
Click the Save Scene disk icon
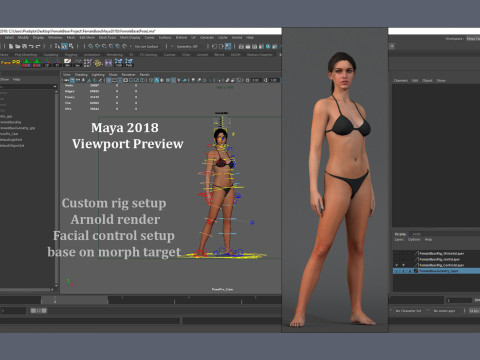pyautogui.click(x=24, y=46)
